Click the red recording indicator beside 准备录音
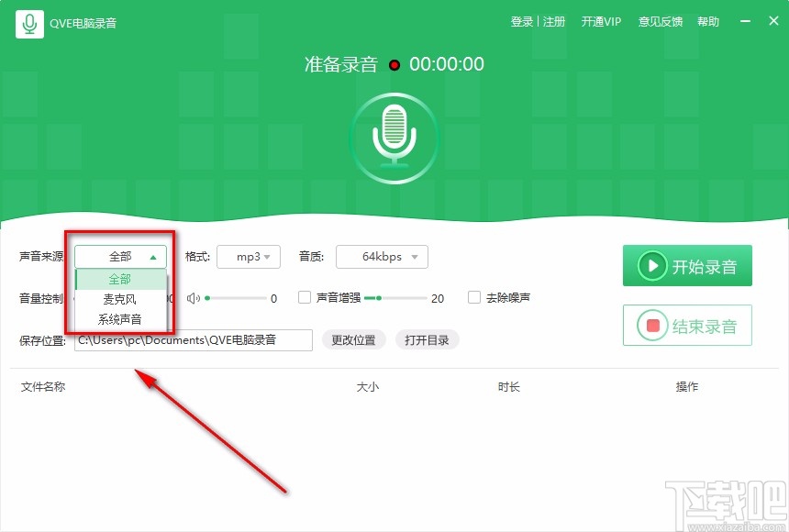This screenshot has width=789, height=532. [x=394, y=65]
